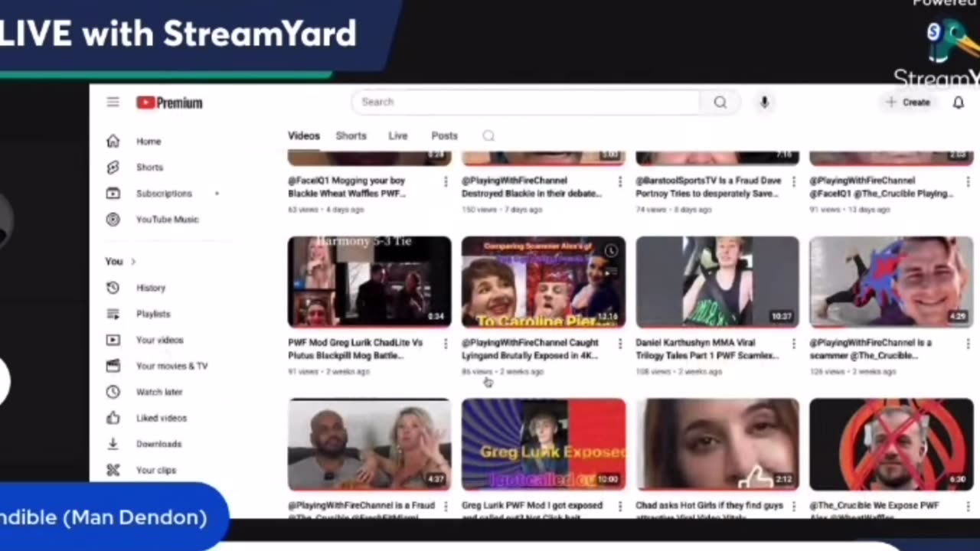The height and width of the screenshot is (551, 980).
Task: Open Subscriptions in the sidebar
Action: point(164,193)
